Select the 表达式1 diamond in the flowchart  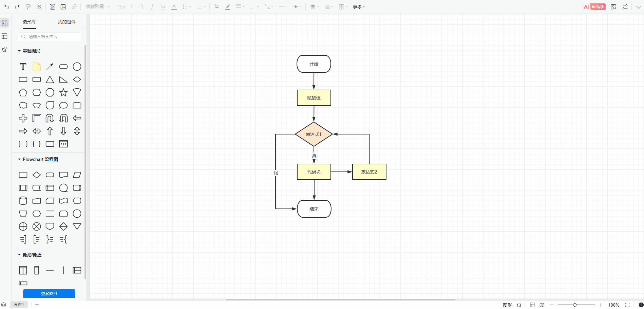[314, 134]
